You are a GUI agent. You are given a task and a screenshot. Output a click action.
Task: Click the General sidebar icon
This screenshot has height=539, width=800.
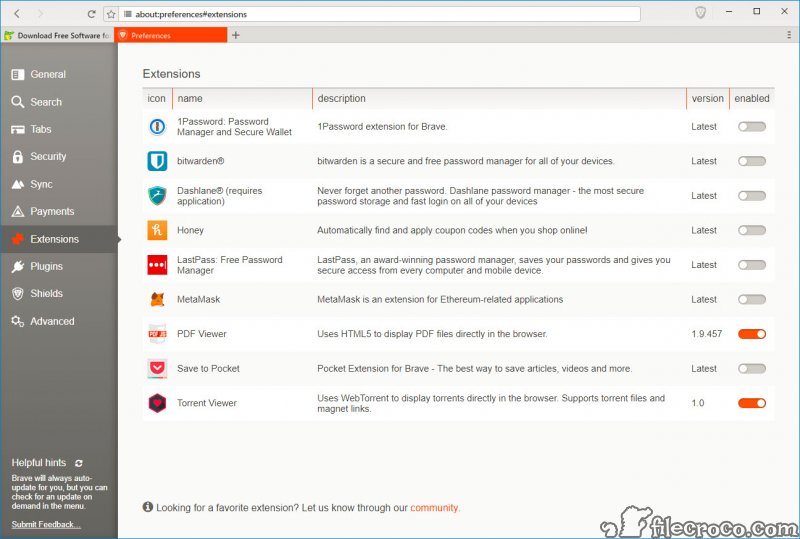pyautogui.click(x=18, y=75)
